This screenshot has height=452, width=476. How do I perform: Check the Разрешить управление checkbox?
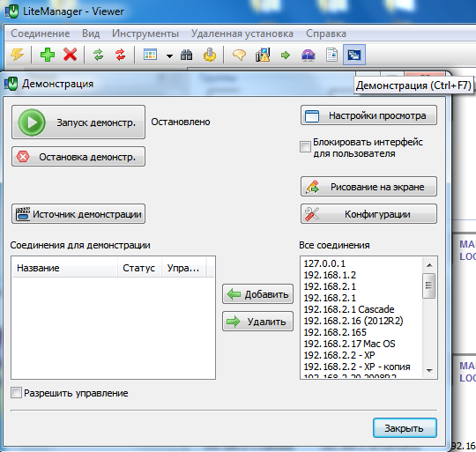tap(16, 393)
